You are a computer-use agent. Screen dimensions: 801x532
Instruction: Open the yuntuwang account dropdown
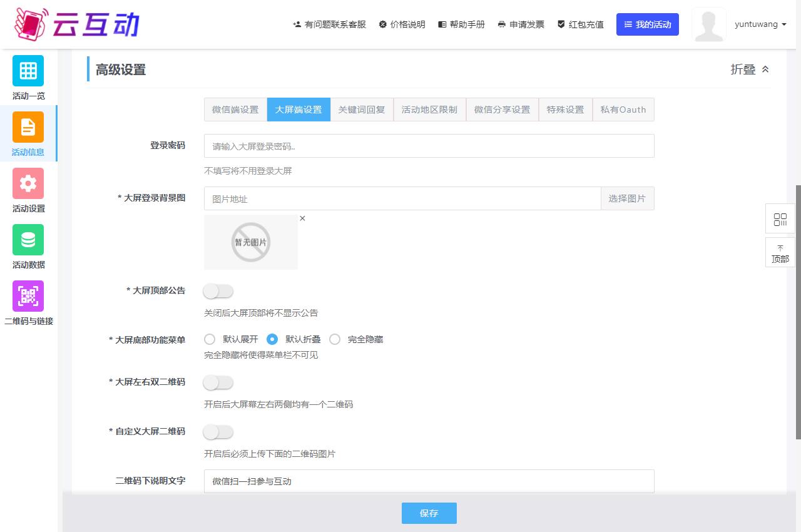click(x=760, y=24)
